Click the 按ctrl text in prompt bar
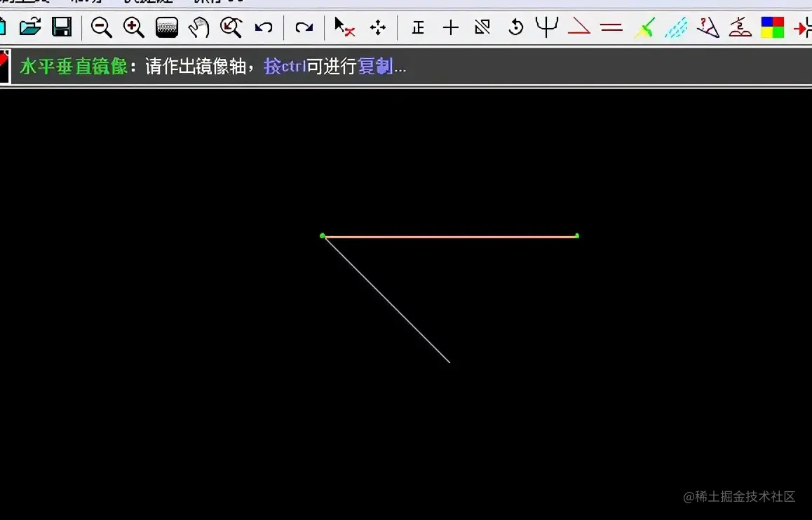 285,67
